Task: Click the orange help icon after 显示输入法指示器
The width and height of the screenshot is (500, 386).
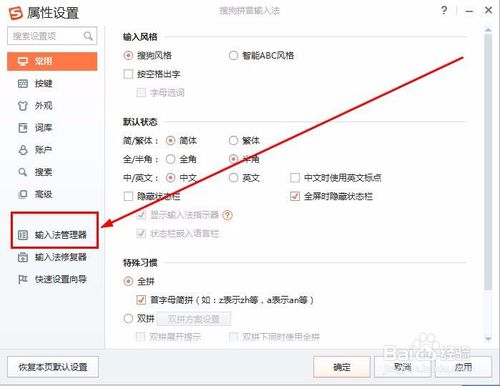Action: [227, 215]
